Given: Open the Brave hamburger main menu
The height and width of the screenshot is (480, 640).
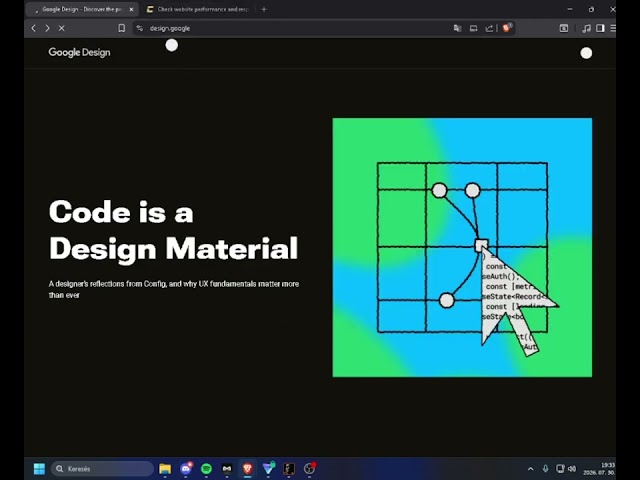Looking at the screenshot, I should [x=613, y=28].
